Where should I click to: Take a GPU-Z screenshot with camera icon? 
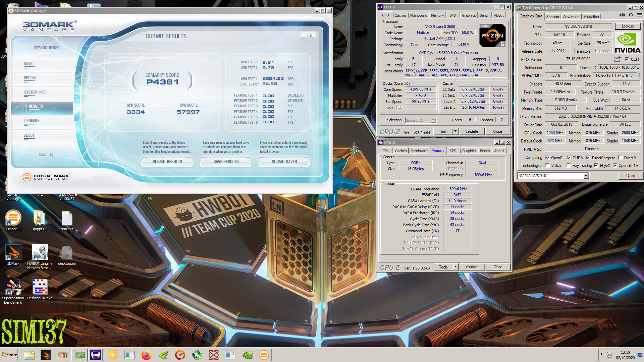pyautogui.click(x=622, y=15)
